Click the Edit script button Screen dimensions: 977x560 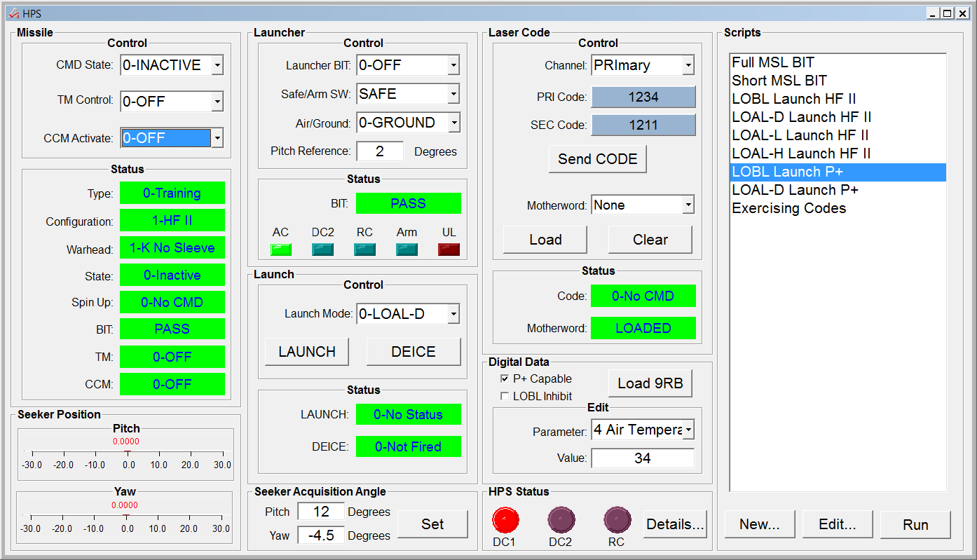coord(838,525)
